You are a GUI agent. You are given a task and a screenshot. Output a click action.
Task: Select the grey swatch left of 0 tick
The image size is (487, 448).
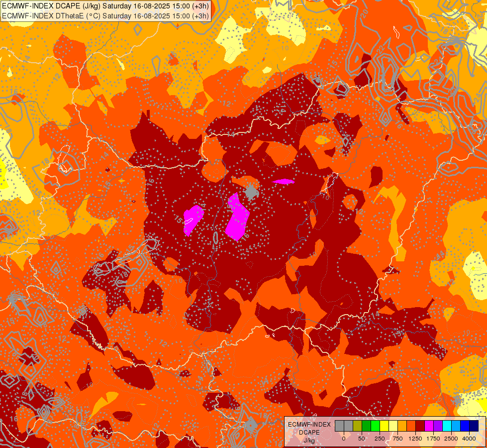pyautogui.click(x=339, y=426)
